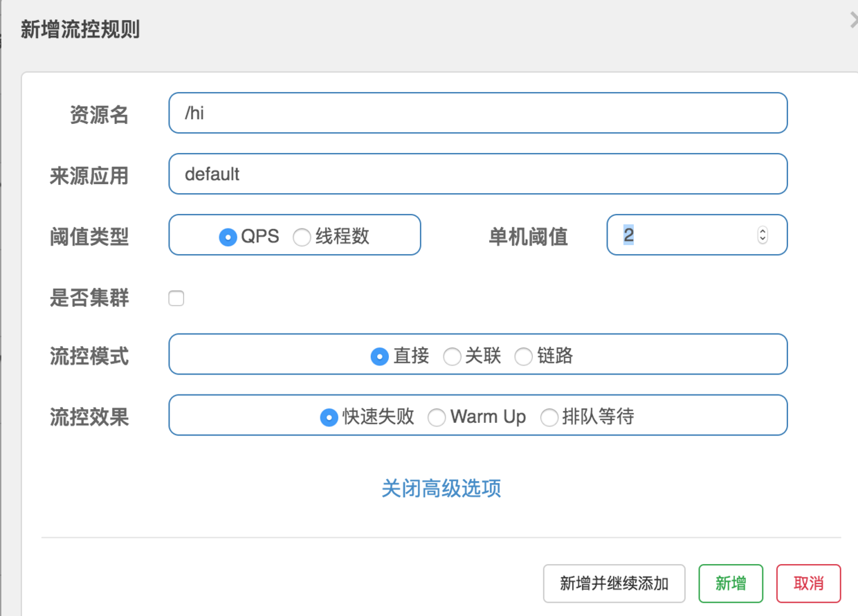Click the 新增 button

coord(731,583)
